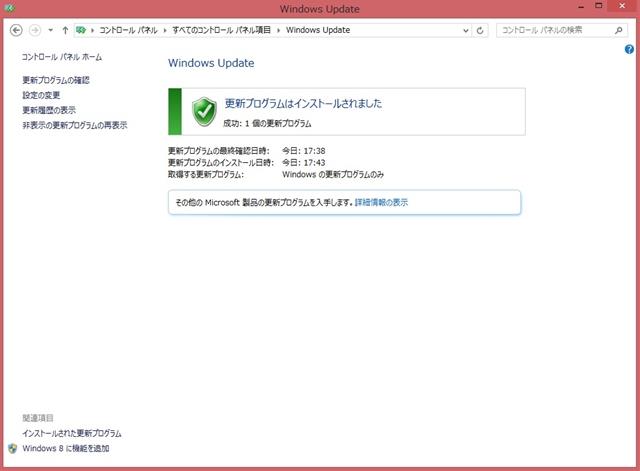Viewport: 640px width, 471px height.
Task: Click last checked time 今日: 17:38
Action: (304, 151)
